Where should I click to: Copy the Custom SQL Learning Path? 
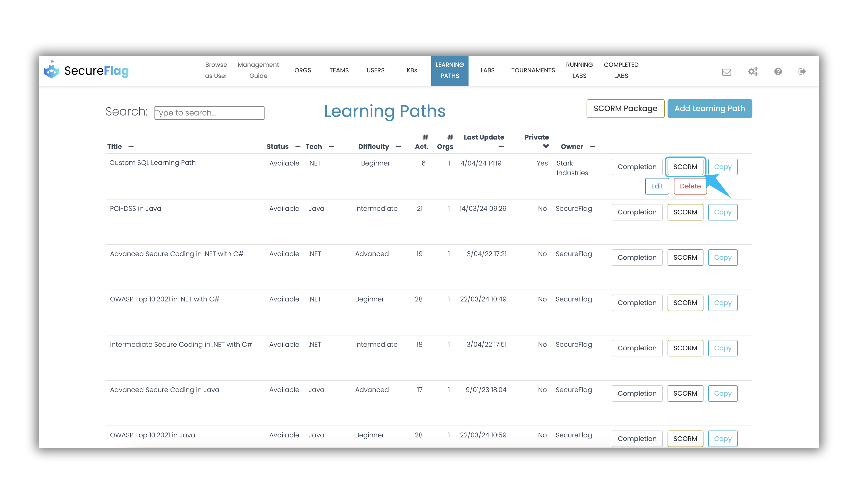point(723,167)
